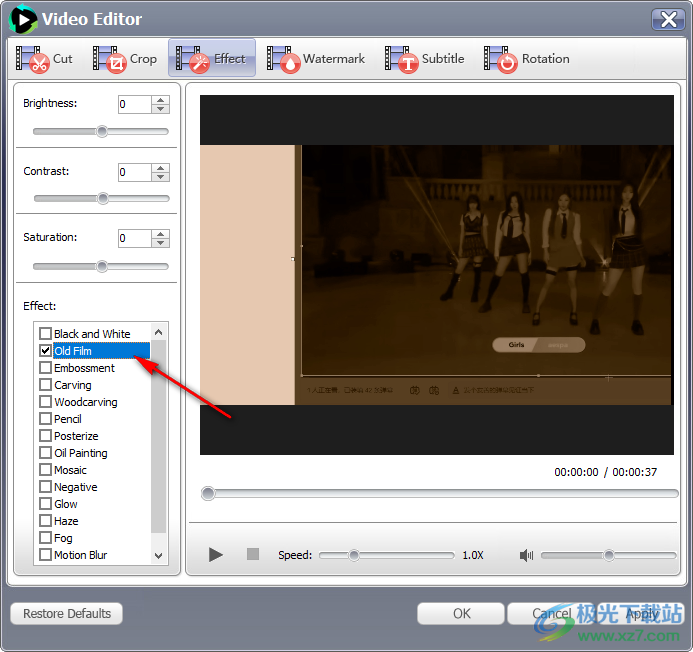The width and height of the screenshot is (693, 652).
Task: Mute audio with the speaker icon
Action: [526, 555]
